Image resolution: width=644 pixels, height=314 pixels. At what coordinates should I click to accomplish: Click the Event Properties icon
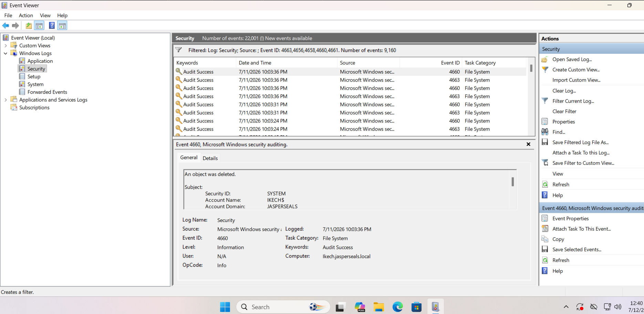[x=545, y=218]
